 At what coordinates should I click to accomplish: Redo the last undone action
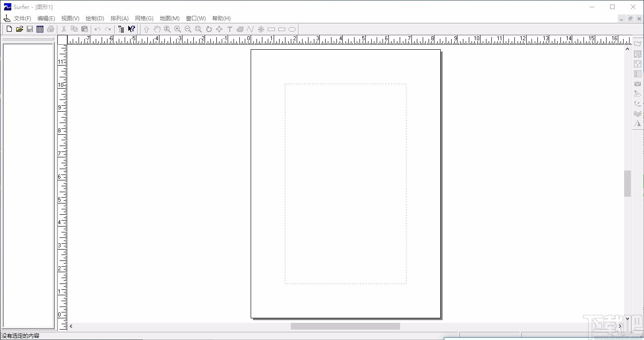pos(108,29)
